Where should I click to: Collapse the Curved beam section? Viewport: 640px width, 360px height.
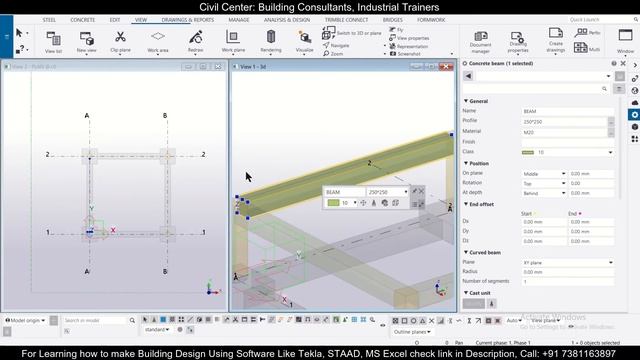(x=466, y=252)
